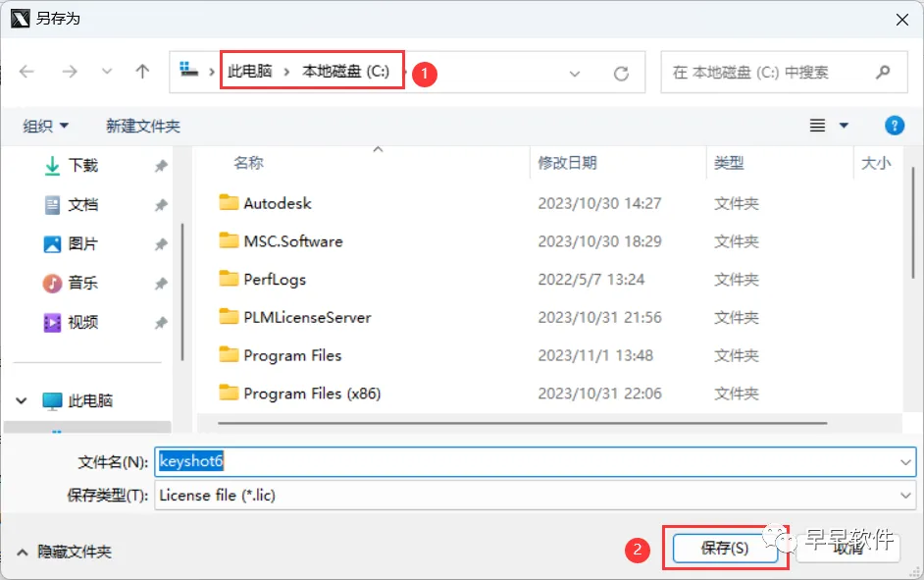This screenshot has width=924, height=580.
Task: Open recent locations chevron next to forward arrow
Action: pyautogui.click(x=107, y=72)
